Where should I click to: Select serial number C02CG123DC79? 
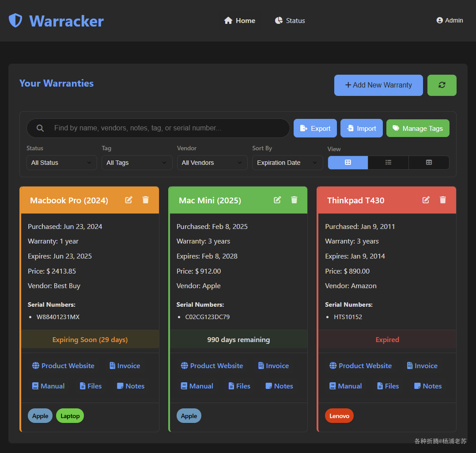coord(208,317)
